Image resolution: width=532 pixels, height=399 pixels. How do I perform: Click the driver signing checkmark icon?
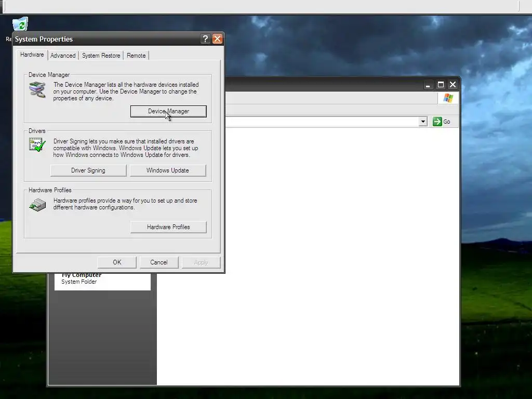(x=37, y=145)
